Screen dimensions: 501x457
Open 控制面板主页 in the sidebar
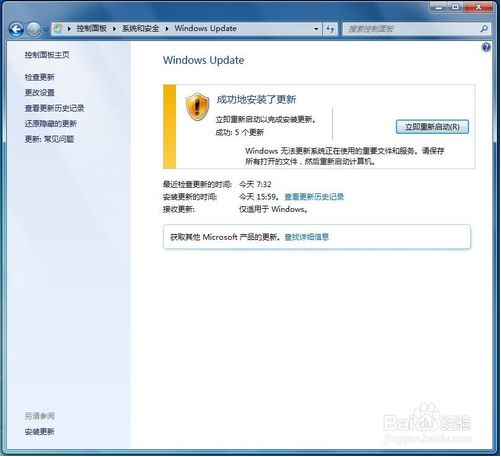point(47,55)
